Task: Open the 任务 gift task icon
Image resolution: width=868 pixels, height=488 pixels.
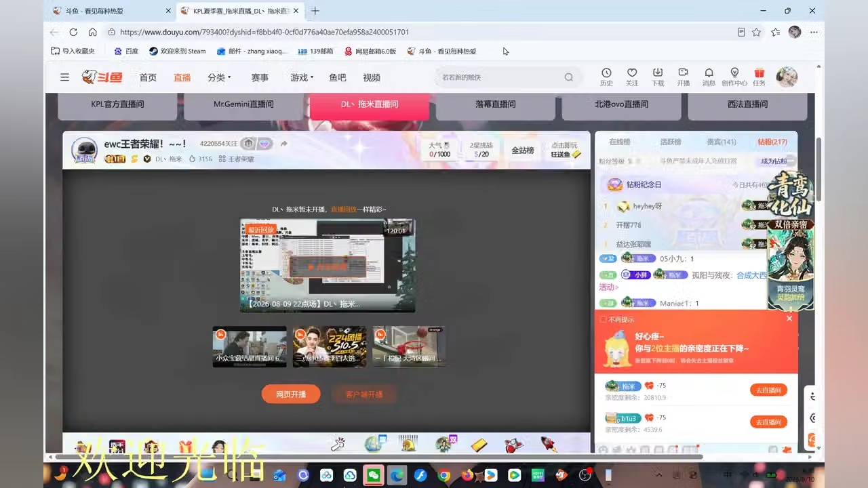Action: tap(759, 77)
